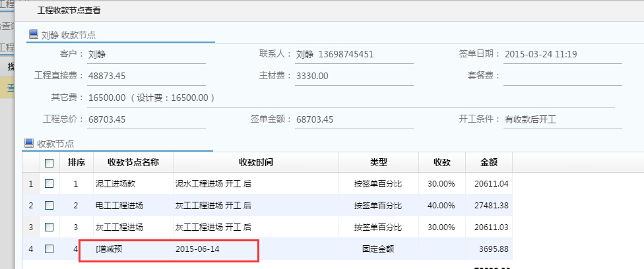Viewport: 644px width, 269px height.
Task: Click the 收款时间 column header
Action: click(256, 162)
